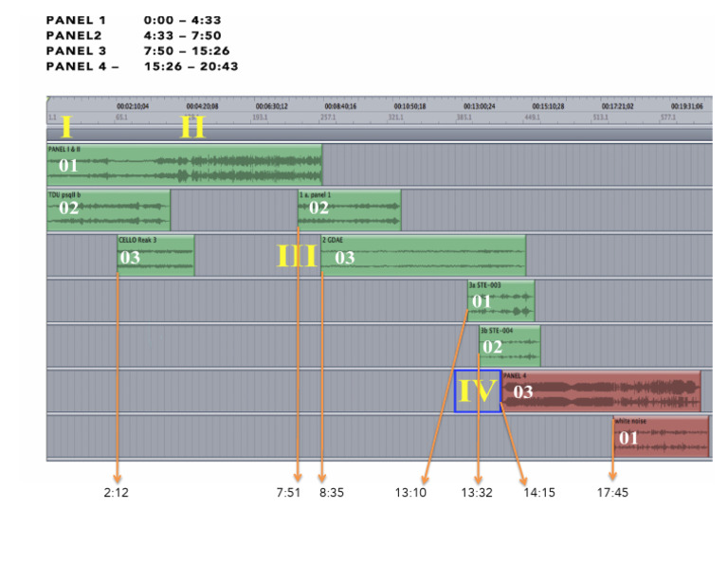Click the '13:32' timestamp label

[477, 493]
